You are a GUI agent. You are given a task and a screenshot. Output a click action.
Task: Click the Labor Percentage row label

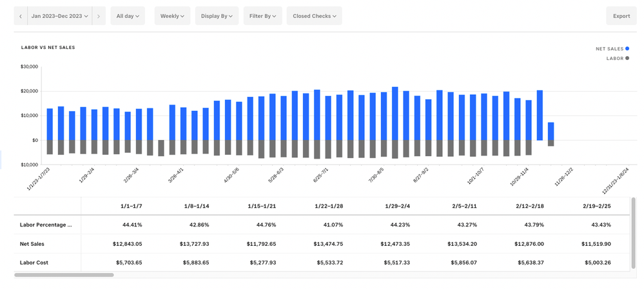click(46, 224)
